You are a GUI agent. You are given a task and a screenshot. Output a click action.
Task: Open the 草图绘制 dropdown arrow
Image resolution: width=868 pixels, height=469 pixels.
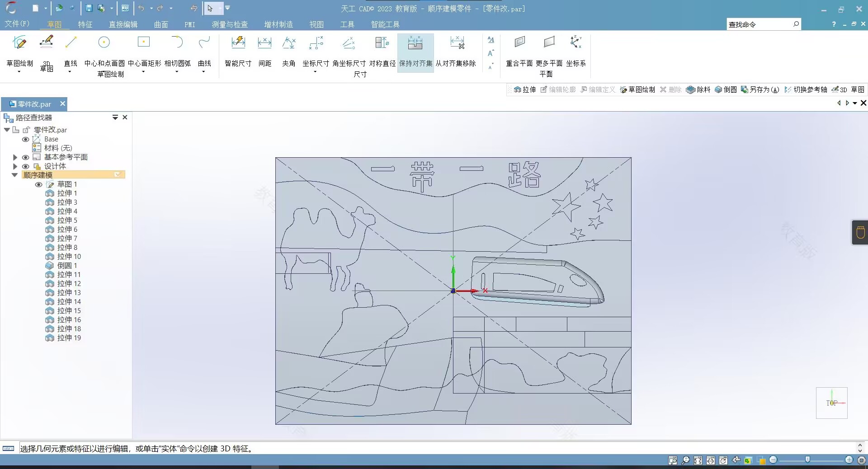19,72
